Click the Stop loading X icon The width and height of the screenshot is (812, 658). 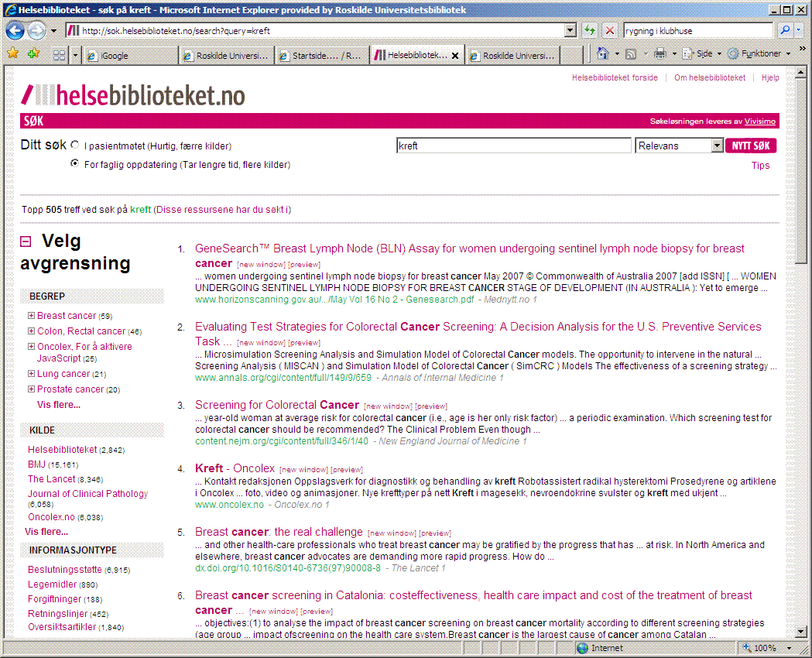pyautogui.click(x=610, y=31)
